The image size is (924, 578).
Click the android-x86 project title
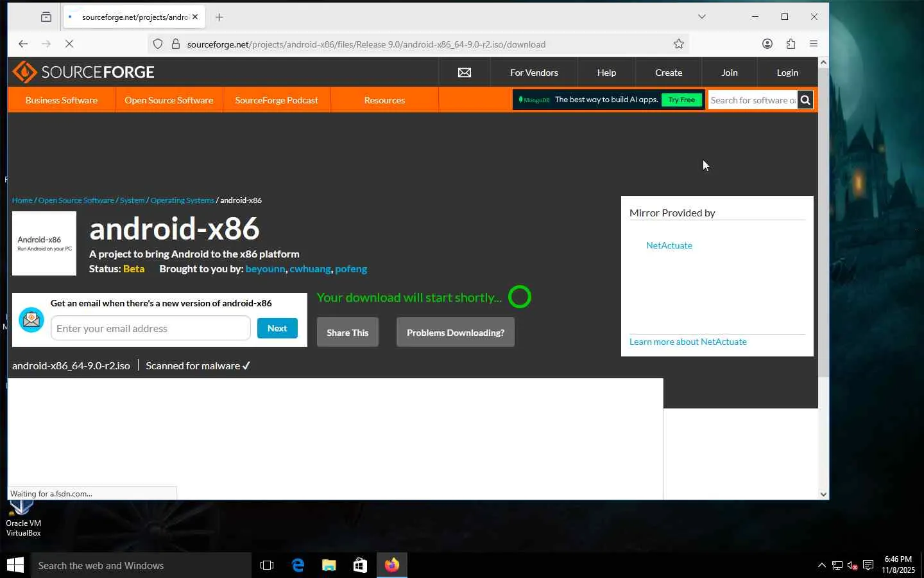click(x=175, y=229)
